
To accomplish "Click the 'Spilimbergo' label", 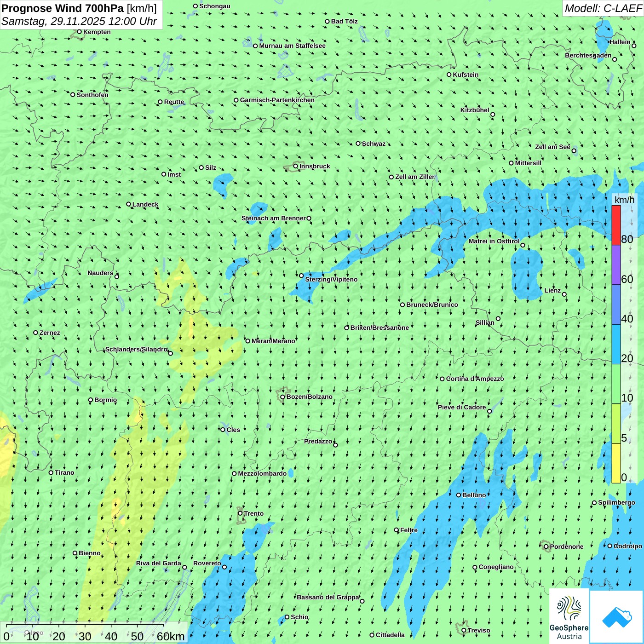I will pos(616,502).
